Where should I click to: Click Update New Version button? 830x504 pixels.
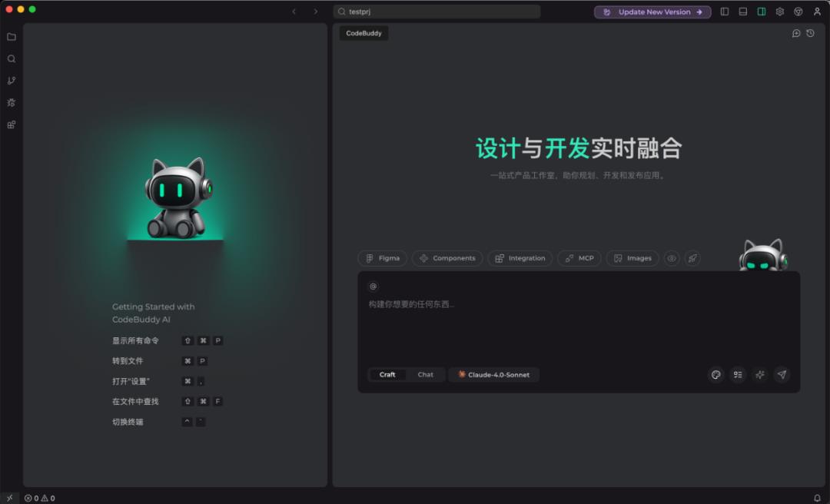click(x=652, y=12)
